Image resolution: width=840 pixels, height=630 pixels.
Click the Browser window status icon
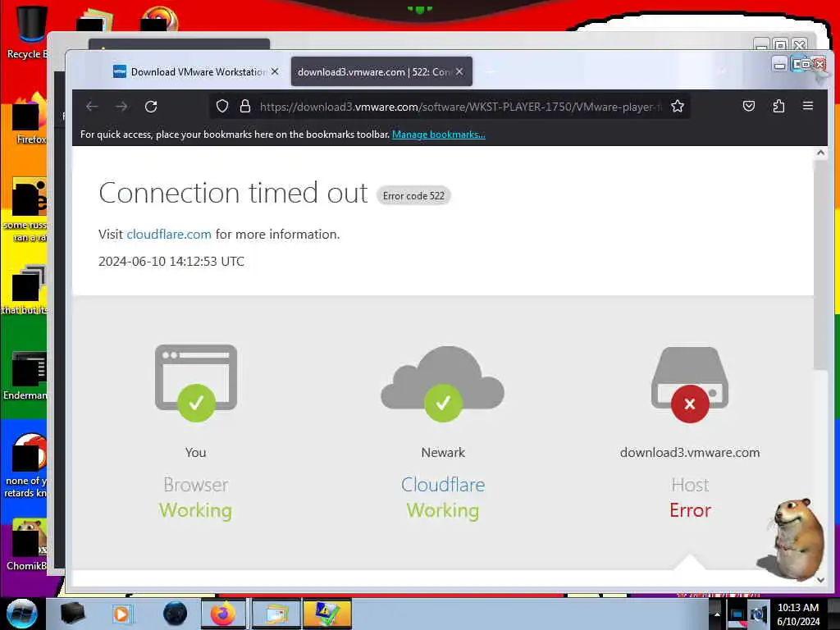[196, 382]
